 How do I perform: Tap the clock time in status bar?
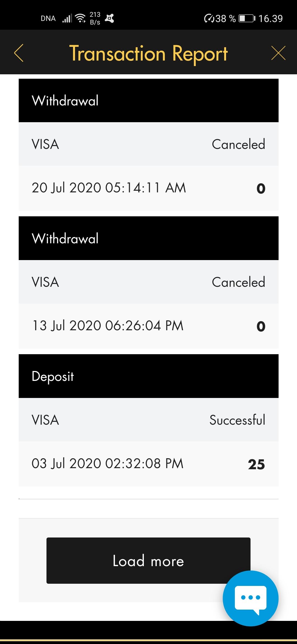271,18
